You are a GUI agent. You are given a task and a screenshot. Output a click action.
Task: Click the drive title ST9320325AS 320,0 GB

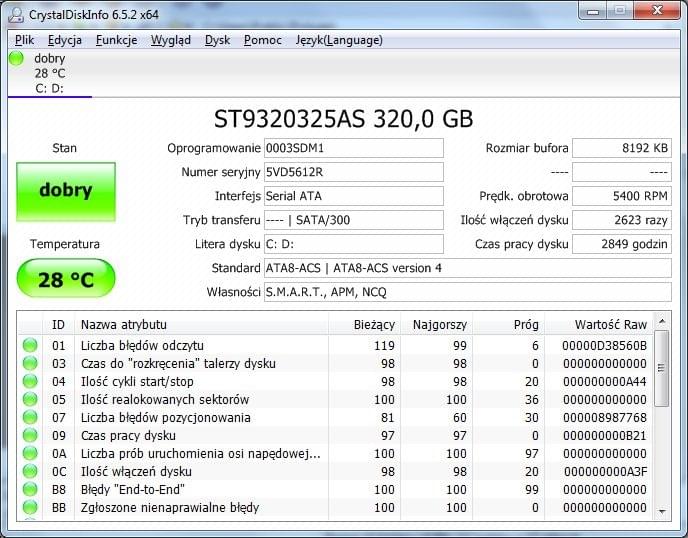tap(344, 118)
